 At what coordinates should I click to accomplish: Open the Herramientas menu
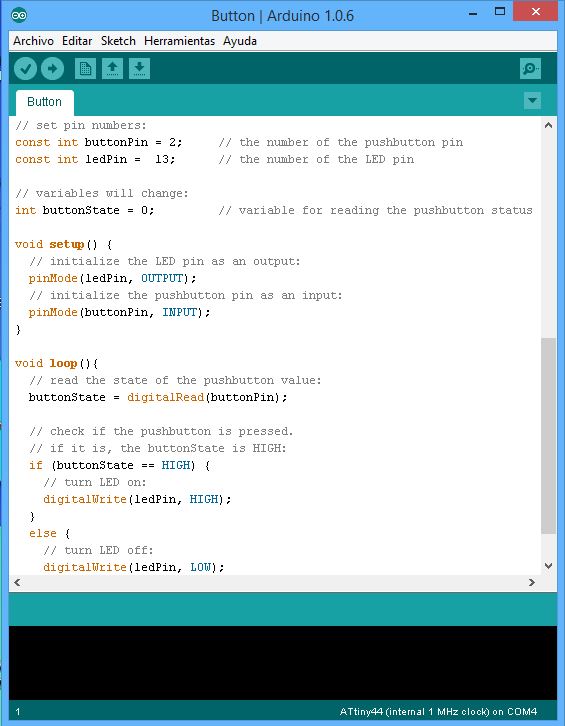click(179, 41)
